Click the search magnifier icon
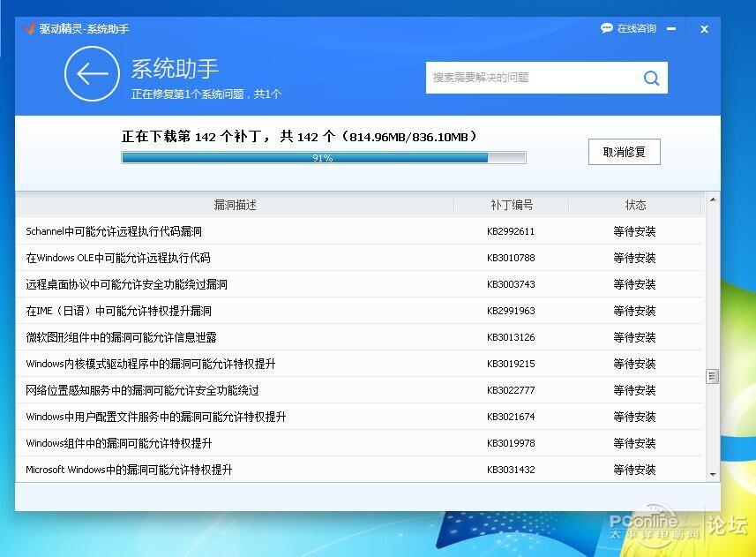Image resolution: width=756 pixels, height=557 pixels. point(651,79)
